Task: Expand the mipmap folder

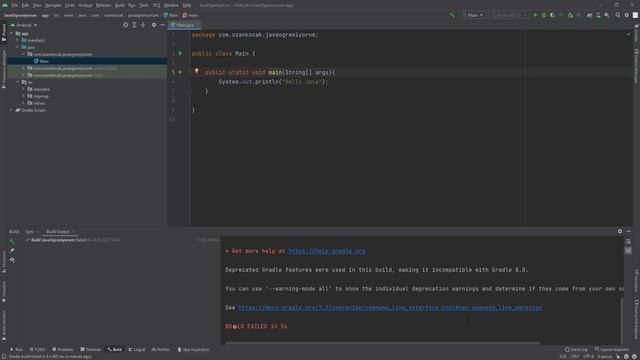Action: pyautogui.click(x=23, y=96)
